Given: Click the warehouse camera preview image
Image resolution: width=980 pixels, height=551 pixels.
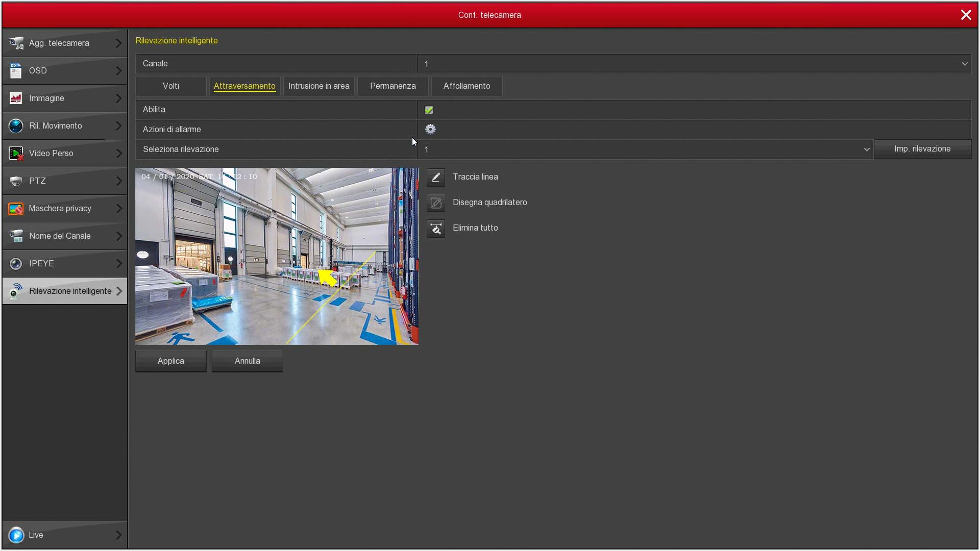Looking at the screenshot, I should [x=277, y=257].
